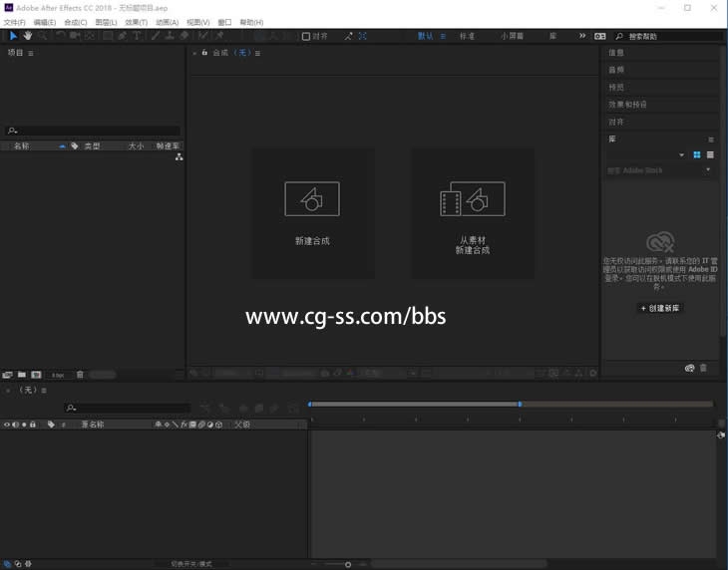Open the library selection dropdown
This screenshot has height=570, width=728.
[x=682, y=154]
